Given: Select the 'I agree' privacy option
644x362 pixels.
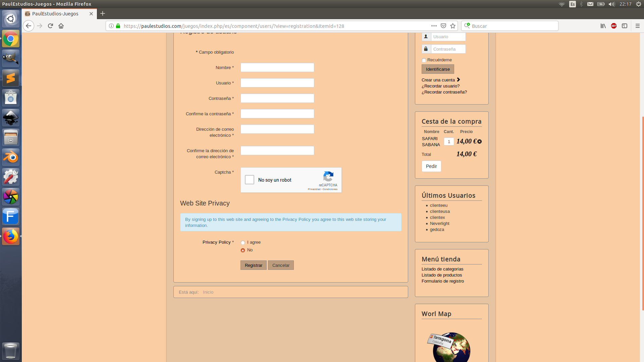Looking at the screenshot, I should (243, 243).
